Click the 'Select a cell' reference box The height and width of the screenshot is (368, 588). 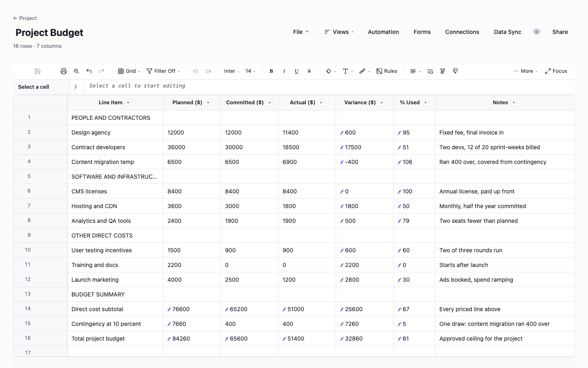tap(41, 87)
